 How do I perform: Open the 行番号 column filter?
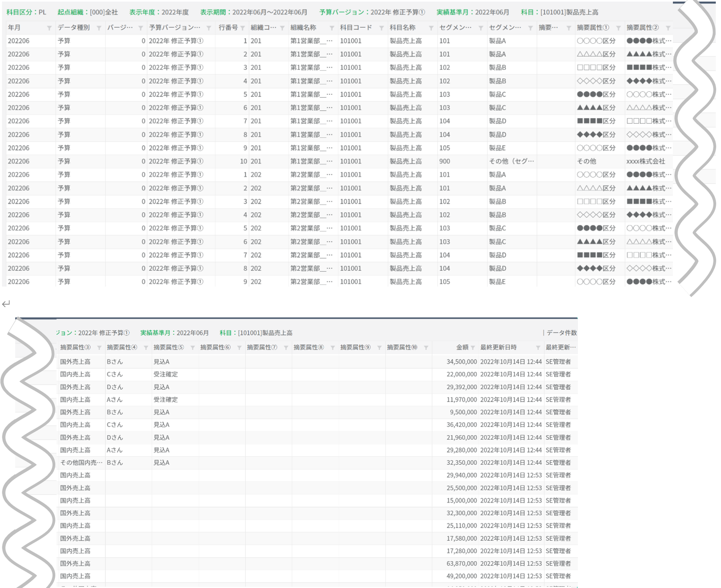point(242,28)
